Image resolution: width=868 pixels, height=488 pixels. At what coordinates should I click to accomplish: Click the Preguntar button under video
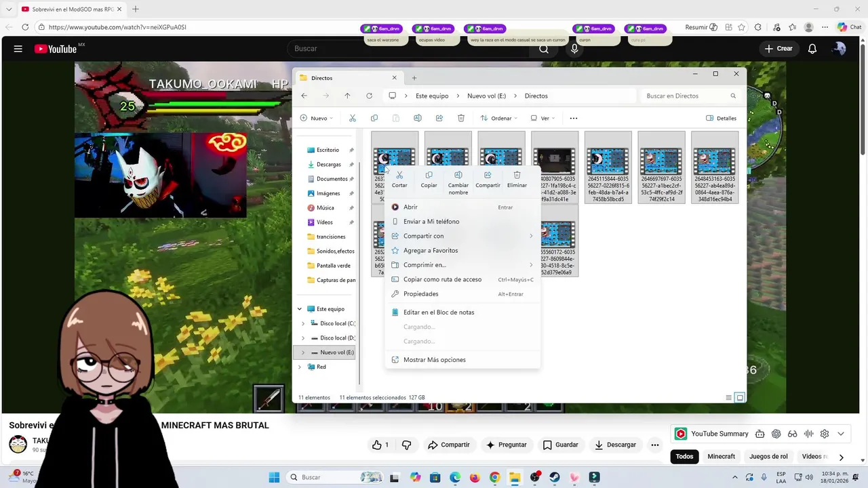pyautogui.click(x=507, y=445)
